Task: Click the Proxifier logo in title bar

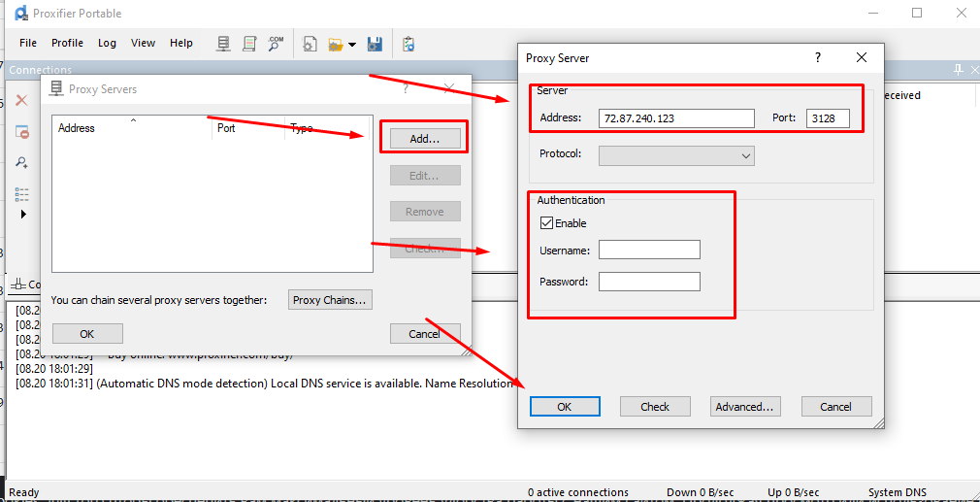Action: [22, 13]
